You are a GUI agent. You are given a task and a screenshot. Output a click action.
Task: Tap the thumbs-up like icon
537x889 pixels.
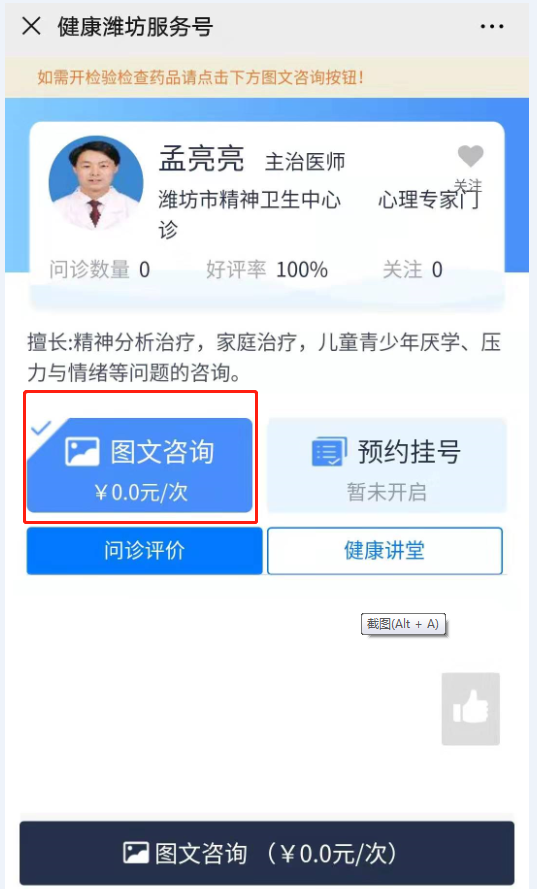471,709
